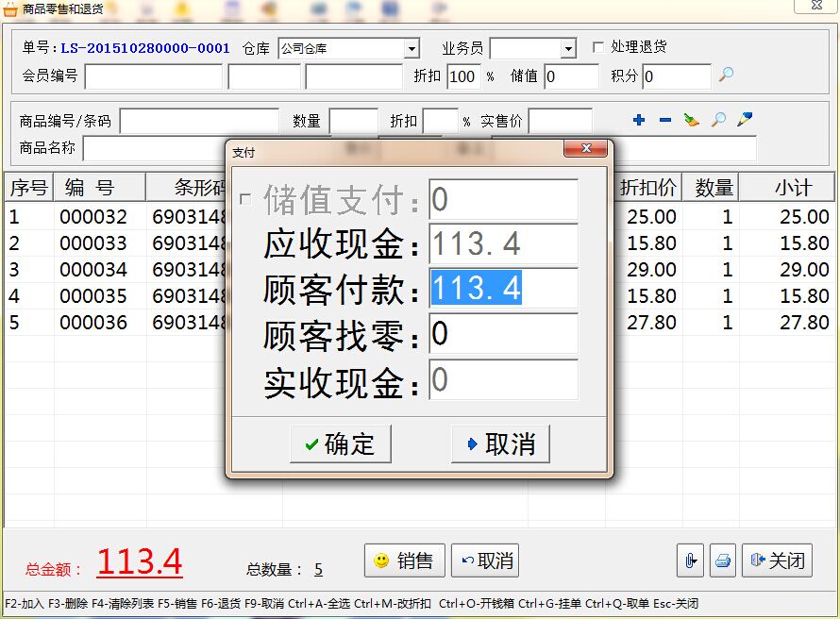Click the broom clear-list icon
This screenshot has width=840, height=619.
tap(692, 120)
